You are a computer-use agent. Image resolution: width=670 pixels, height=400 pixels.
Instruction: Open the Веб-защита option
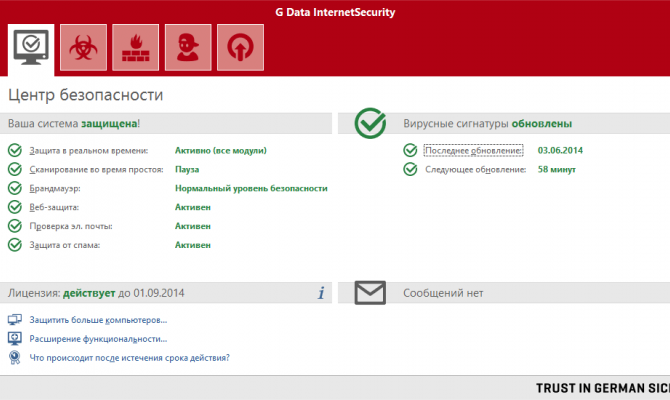tap(54, 207)
